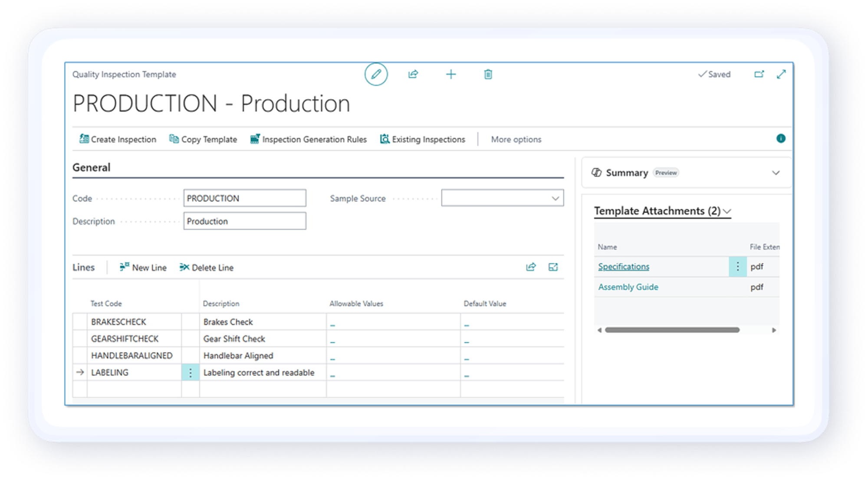Image resolution: width=868 pixels, height=481 pixels.
Task: Click the attachments horizontal scrollbar
Action: click(x=672, y=330)
